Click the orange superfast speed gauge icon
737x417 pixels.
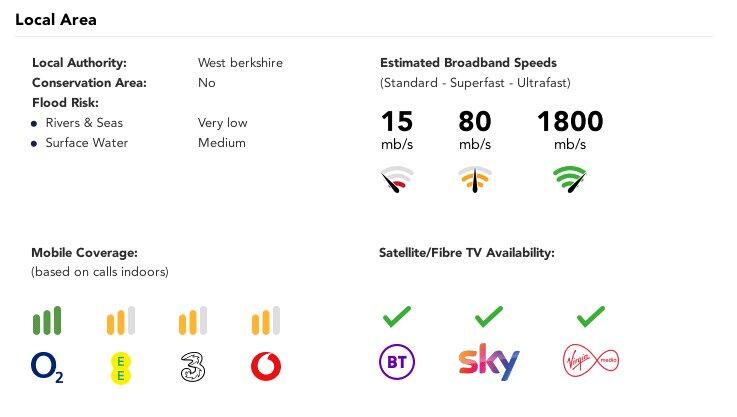click(x=474, y=180)
